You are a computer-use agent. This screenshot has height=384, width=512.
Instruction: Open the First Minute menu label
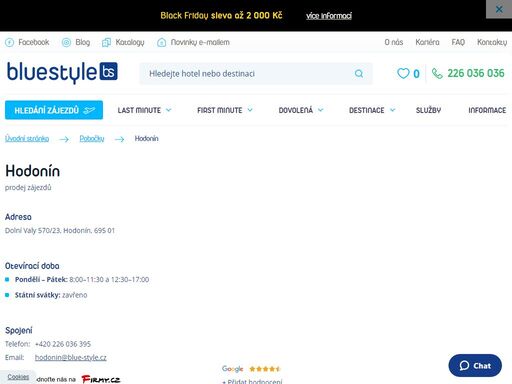pyautogui.click(x=220, y=110)
